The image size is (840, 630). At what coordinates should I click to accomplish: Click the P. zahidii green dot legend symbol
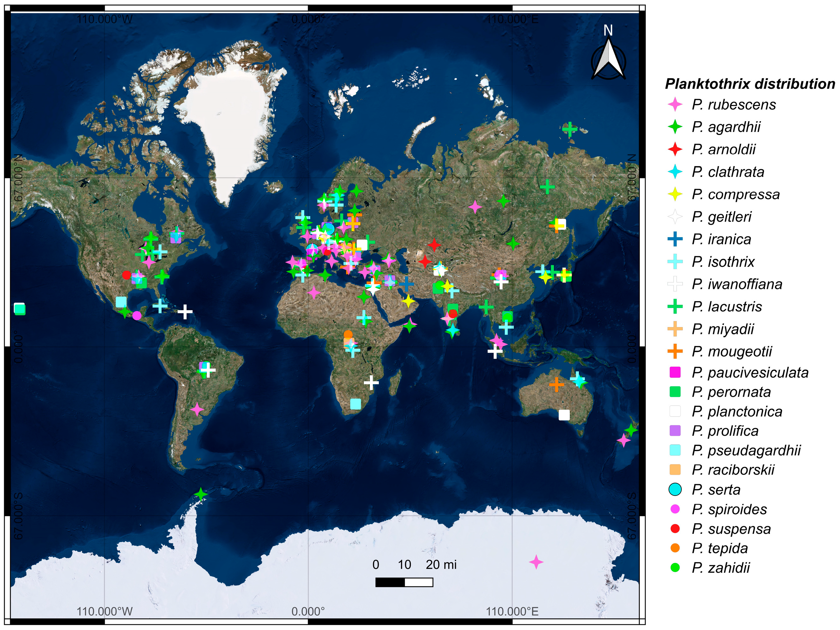[675, 567]
